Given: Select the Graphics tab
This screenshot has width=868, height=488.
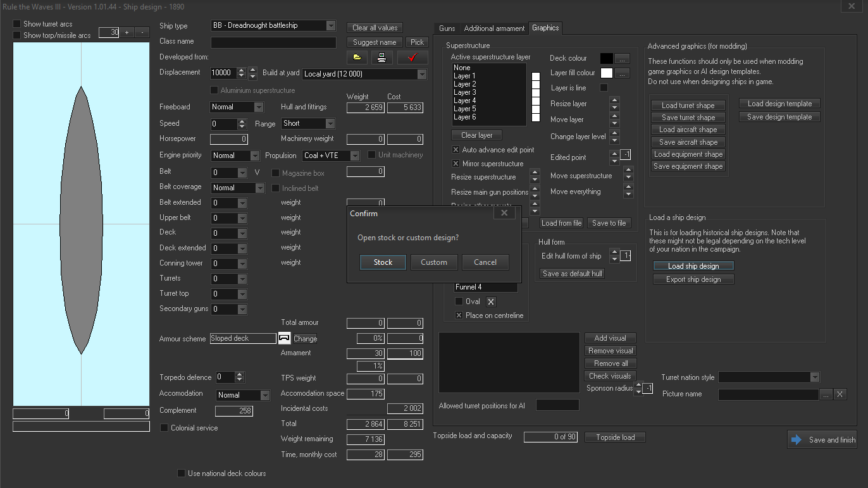Looking at the screenshot, I should pyautogui.click(x=545, y=28).
